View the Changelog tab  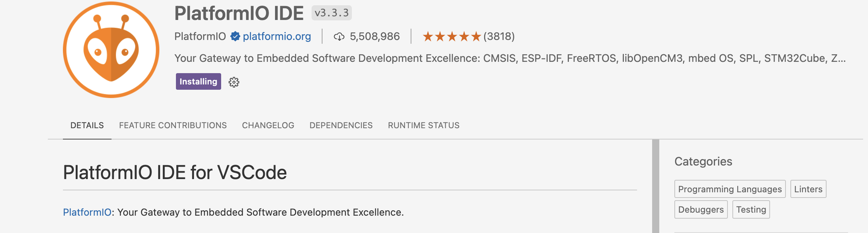pyautogui.click(x=268, y=125)
